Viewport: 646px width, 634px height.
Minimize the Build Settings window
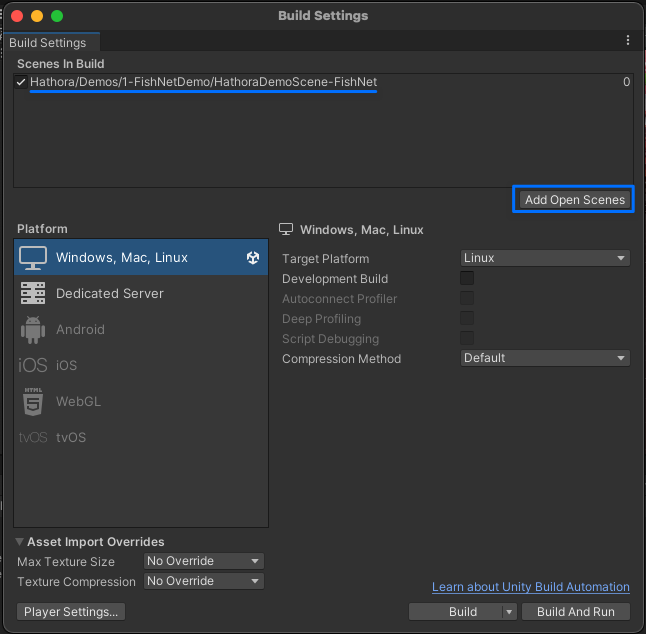pyautogui.click(x=37, y=16)
